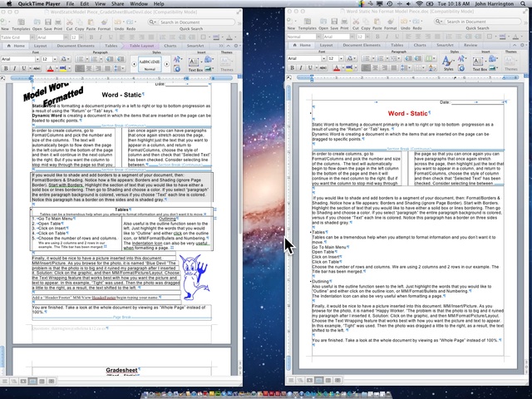Click increase indent icon in GradeSheetBlueDevil ribbon
Screen dimensions: 532x399
tap(121, 59)
